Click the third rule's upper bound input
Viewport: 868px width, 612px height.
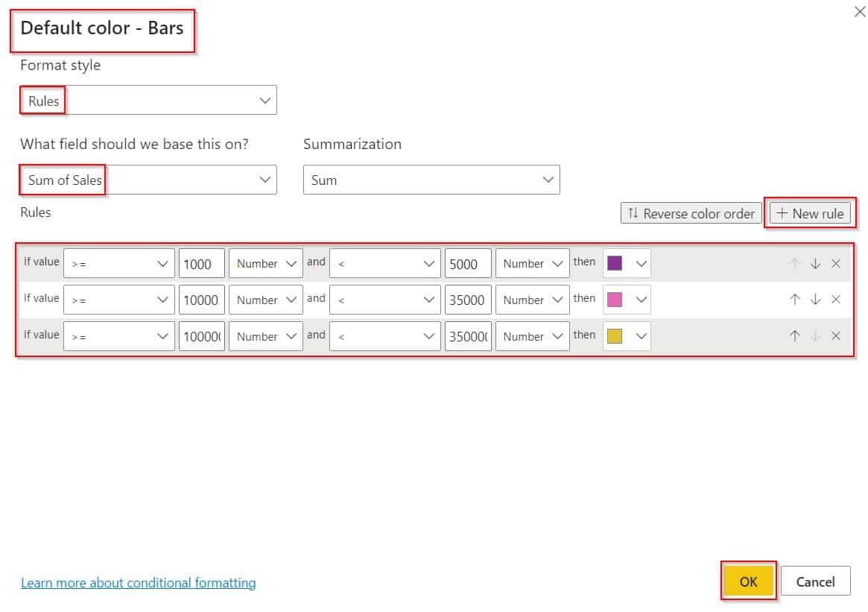click(x=468, y=336)
